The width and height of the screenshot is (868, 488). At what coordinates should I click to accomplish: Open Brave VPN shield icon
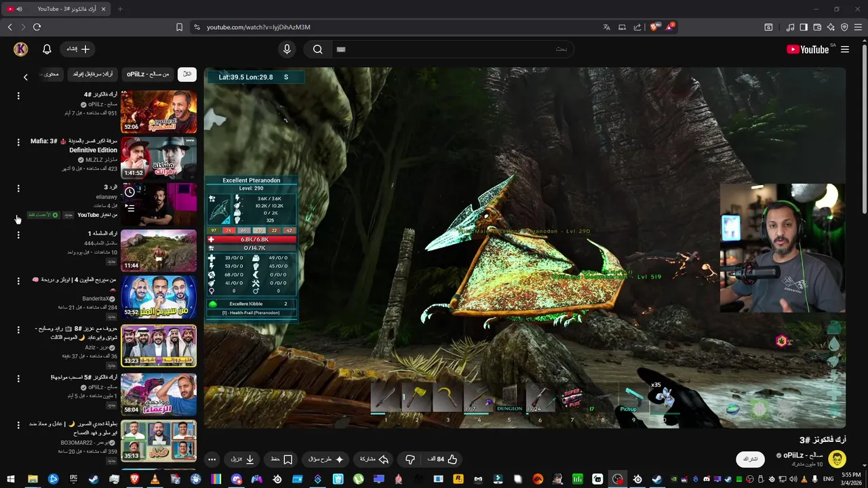(x=844, y=27)
